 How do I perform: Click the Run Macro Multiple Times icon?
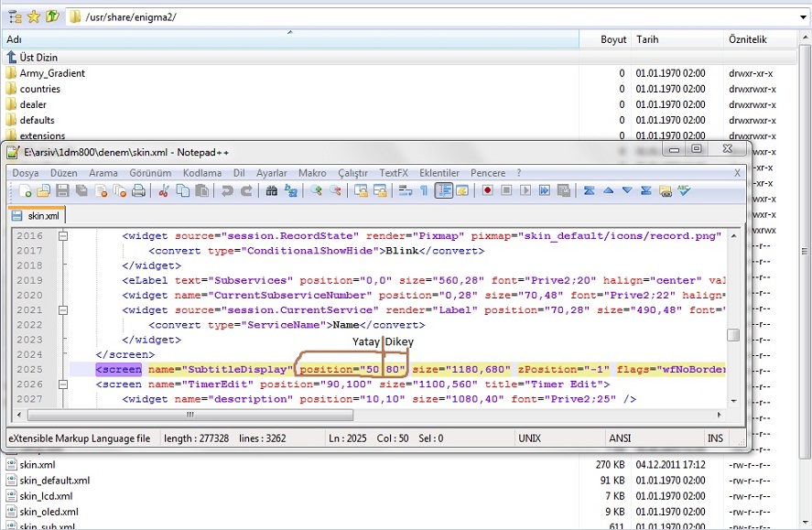(545, 190)
